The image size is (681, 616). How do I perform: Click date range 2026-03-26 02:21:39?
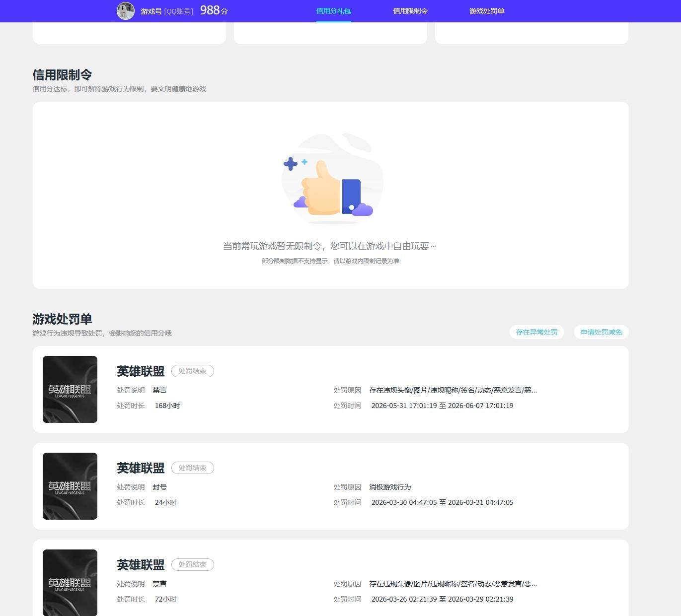(x=442, y=599)
